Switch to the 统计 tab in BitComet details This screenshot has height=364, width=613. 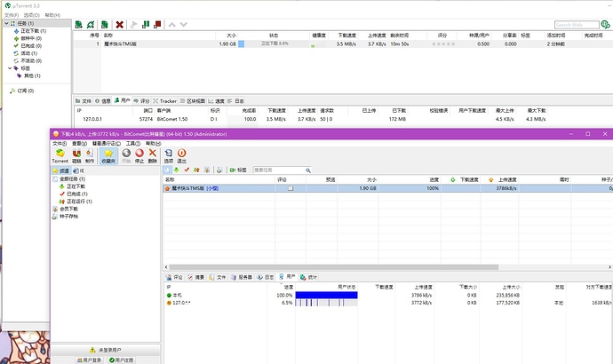coord(308,277)
